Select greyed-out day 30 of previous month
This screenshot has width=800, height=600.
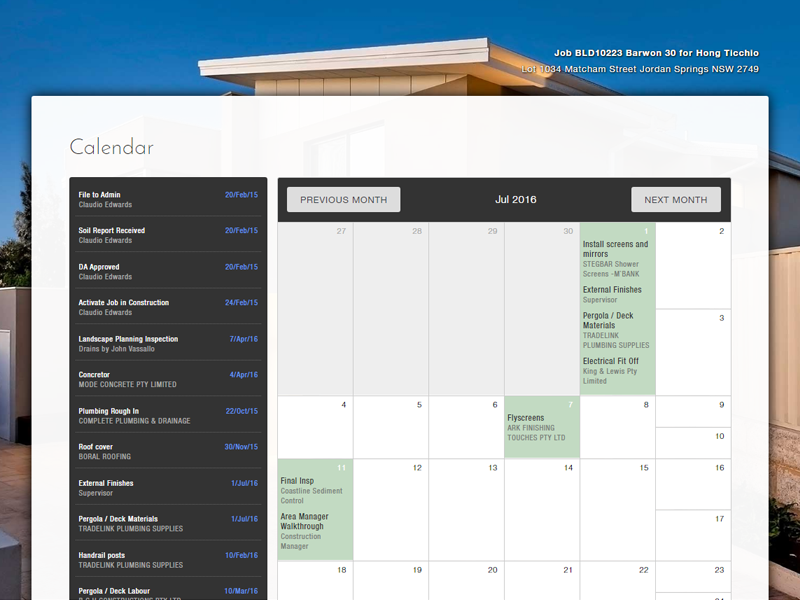coord(542,309)
